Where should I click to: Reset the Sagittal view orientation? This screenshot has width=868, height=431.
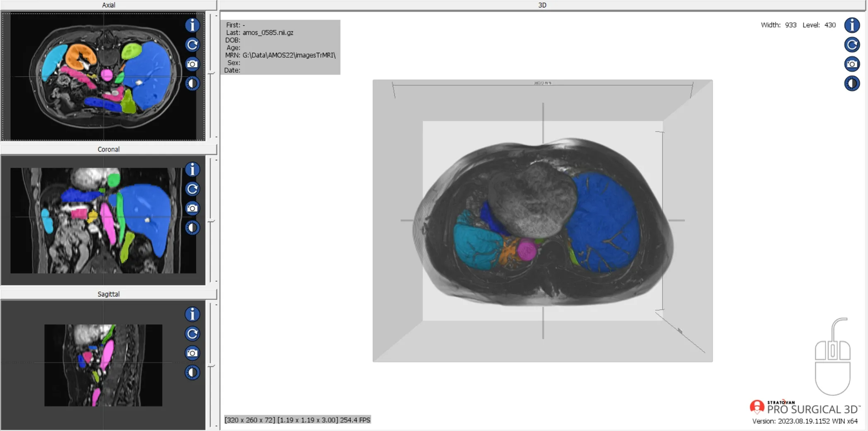coord(191,333)
